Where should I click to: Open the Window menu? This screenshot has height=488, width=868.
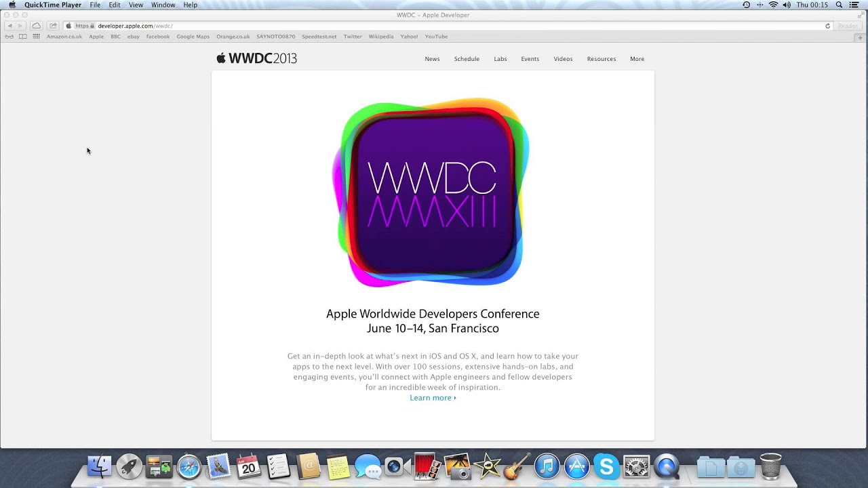[163, 5]
